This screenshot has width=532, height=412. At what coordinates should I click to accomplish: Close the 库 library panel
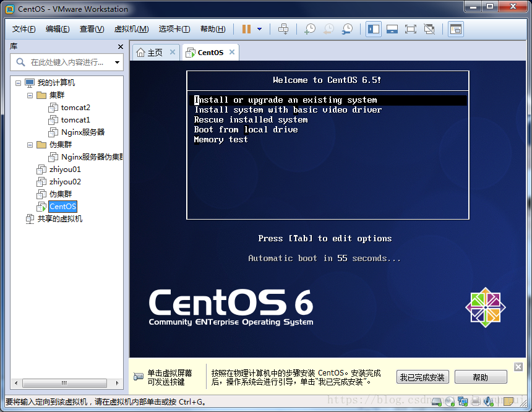click(121, 46)
